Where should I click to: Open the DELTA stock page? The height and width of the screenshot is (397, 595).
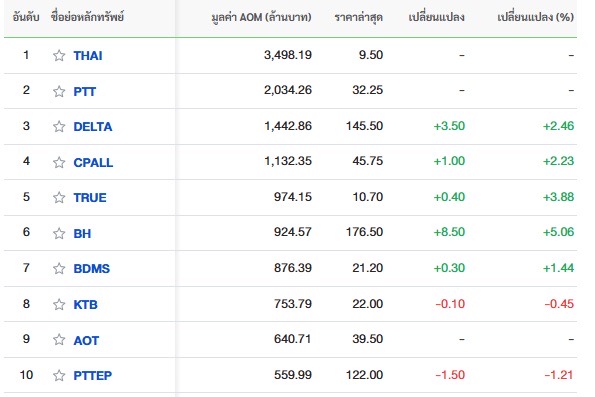pos(93,126)
